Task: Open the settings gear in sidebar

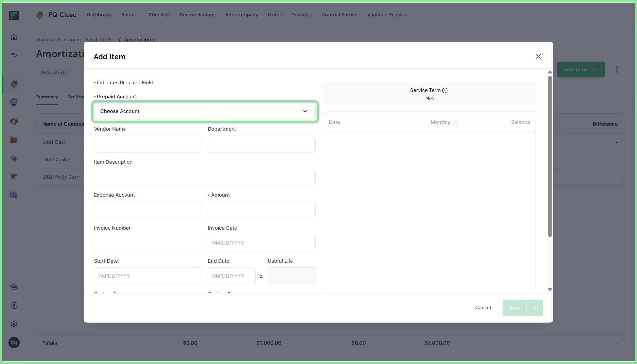Action: click(14, 324)
